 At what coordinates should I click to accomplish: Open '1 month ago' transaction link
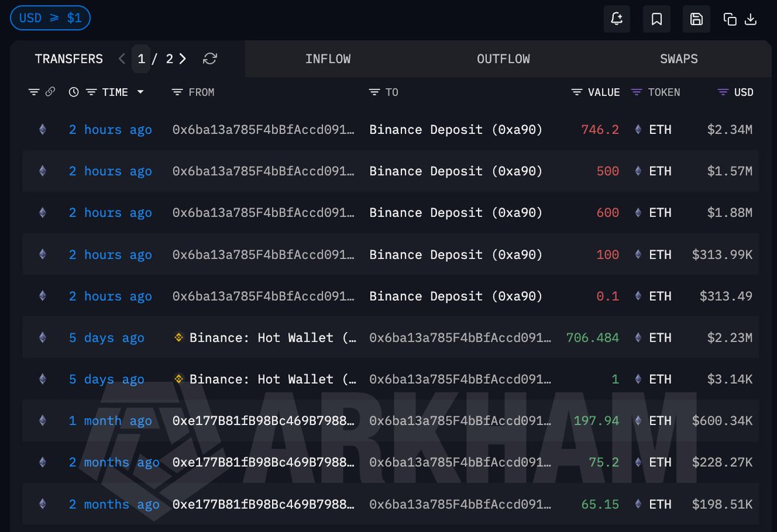coord(111,421)
